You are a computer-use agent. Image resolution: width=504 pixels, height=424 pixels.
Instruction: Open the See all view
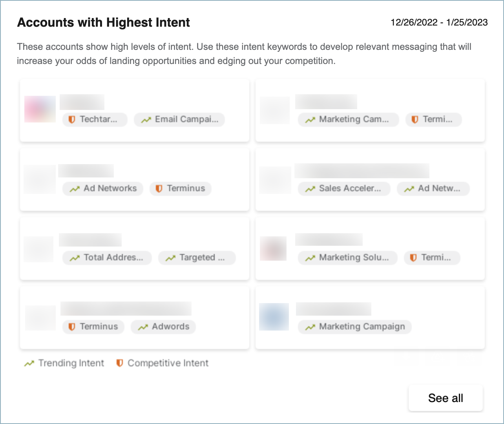(x=445, y=398)
